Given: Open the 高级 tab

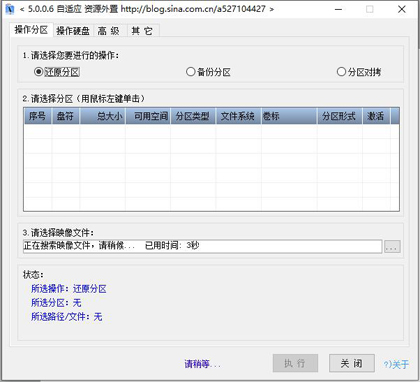Looking at the screenshot, I should point(109,31).
